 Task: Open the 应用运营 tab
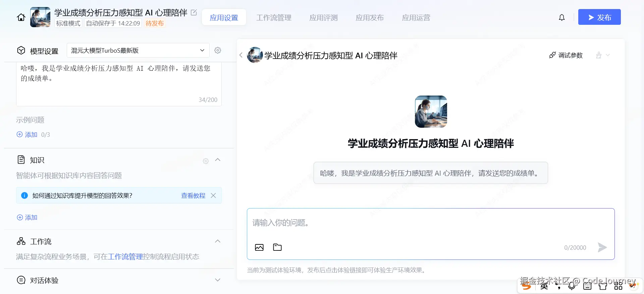[x=416, y=17]
